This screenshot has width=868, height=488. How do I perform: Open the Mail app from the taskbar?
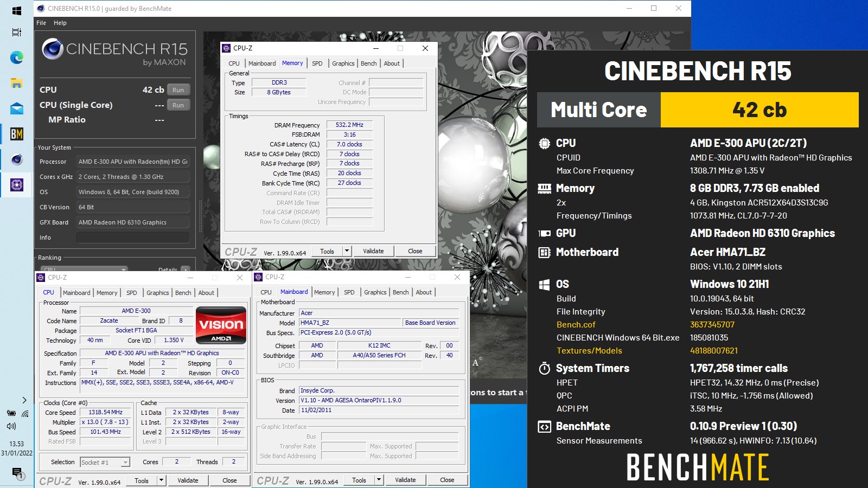pos(16,108)
